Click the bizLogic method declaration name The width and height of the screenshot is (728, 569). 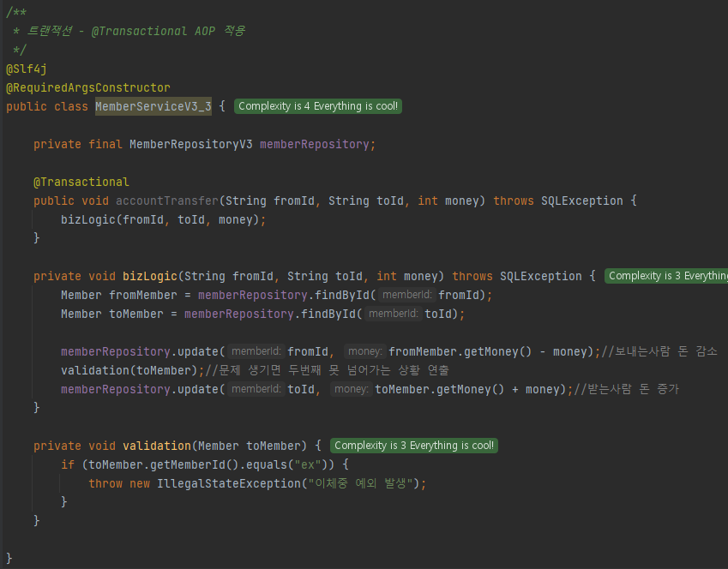pos(150,276)
